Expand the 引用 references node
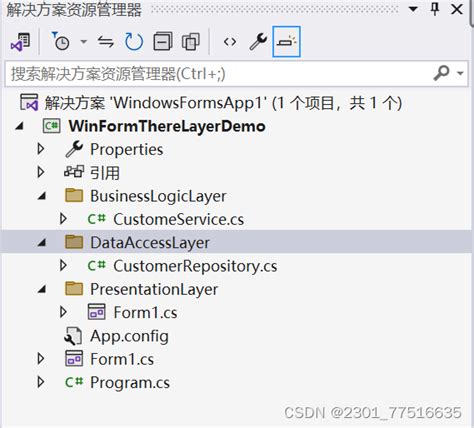Viewport: 474px width, 428px height. pos(41,172)
